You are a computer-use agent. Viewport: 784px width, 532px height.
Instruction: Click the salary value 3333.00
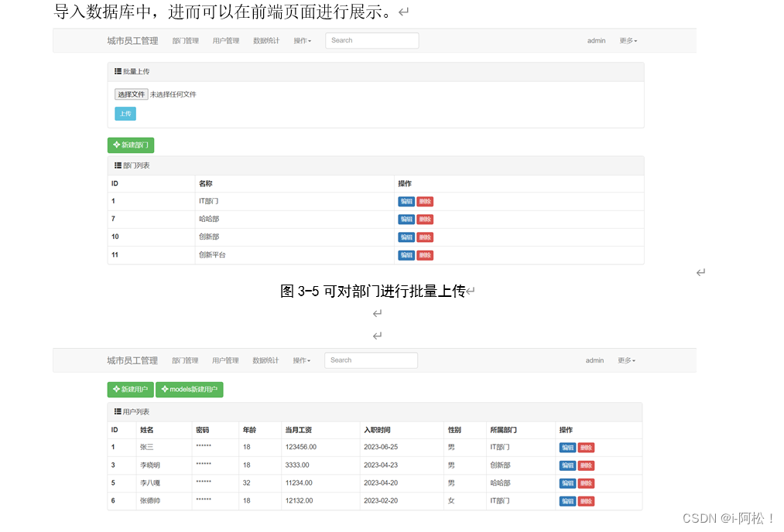297,465
